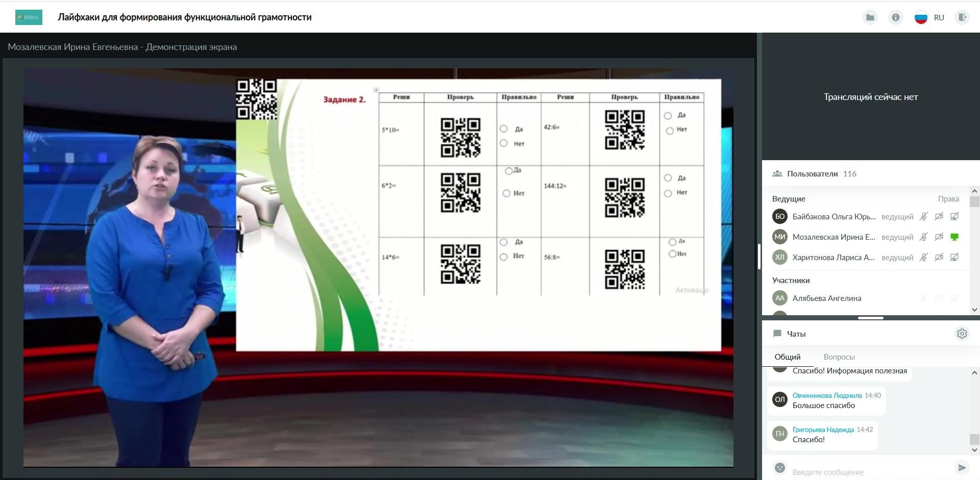980x480 pixels.
Task: Click the Участники section label
Action: tap(791, 281)
